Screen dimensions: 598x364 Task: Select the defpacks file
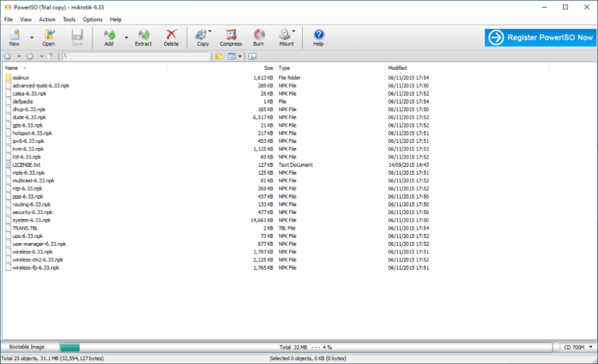(23, 102)
